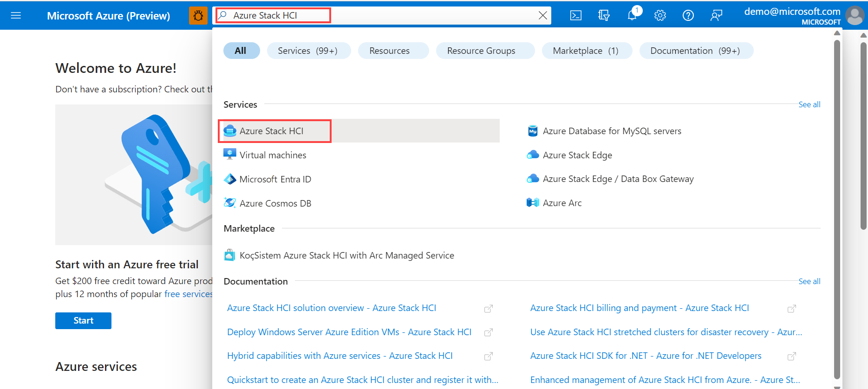Open Deploy Windows Server Azure Edition VMs doc
The width and height of the screenshot is (868, 389).
349,332
